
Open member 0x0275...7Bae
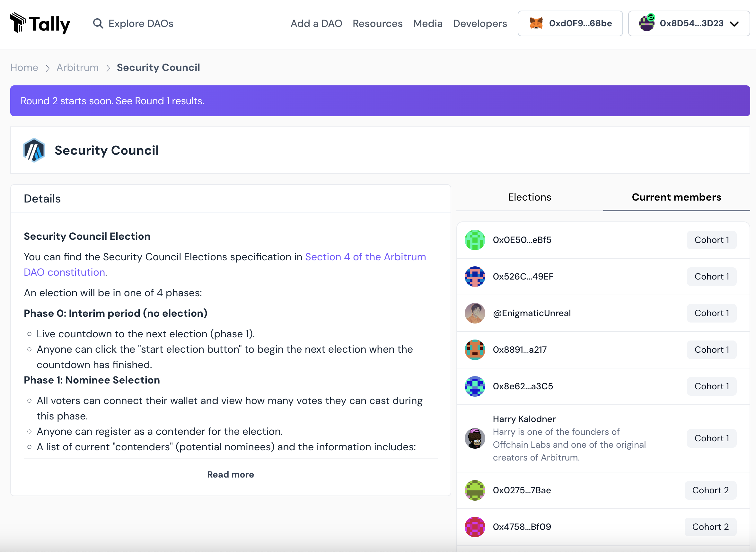[x=522, y=490]
